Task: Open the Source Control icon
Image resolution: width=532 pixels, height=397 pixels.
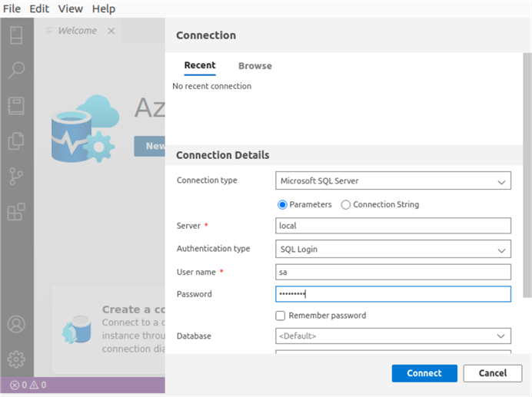Action: [16, 177]
